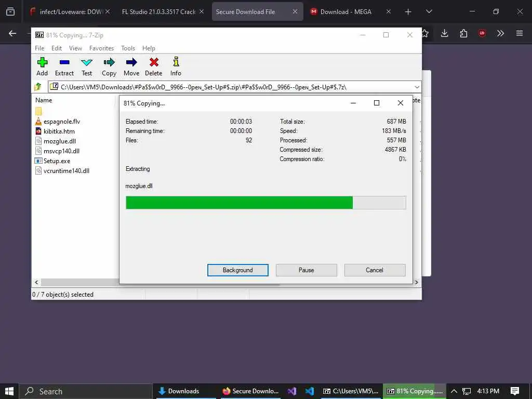
Task: Close the Secure Download File tab
Action: [x=295, y=11]
